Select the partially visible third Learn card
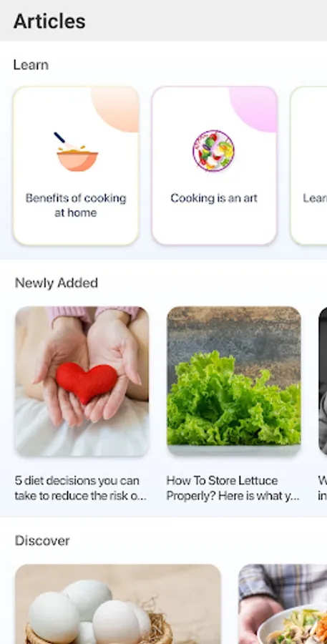This screenshot has height=644, width=327. coord(309,166)
